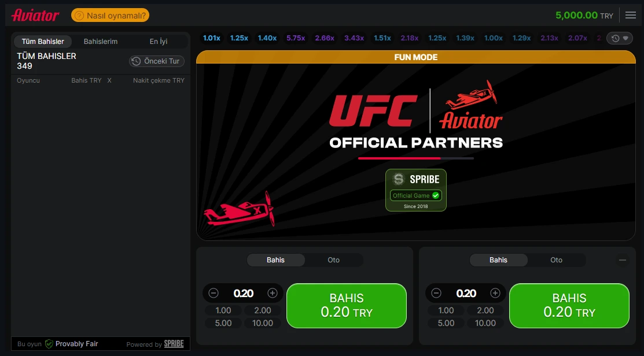Switch to the Tüm Bahisler tab
Screen dimensions: 644x356
[x=43, y=42]
